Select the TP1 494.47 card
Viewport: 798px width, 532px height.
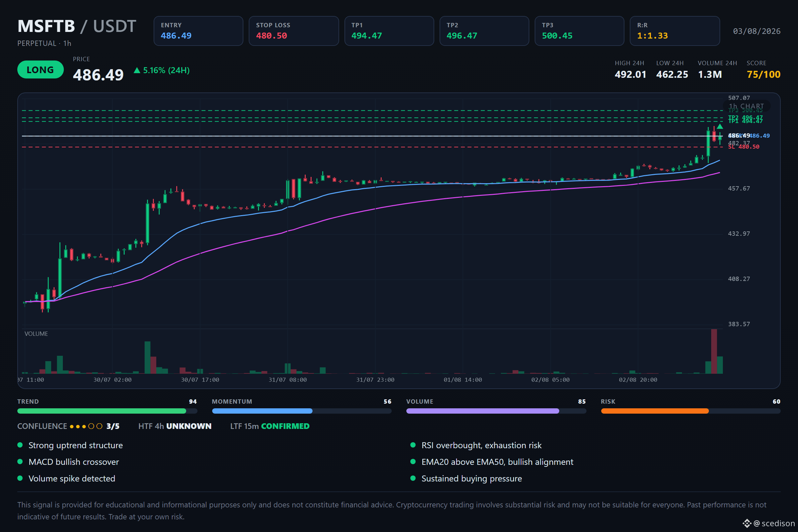tap(389, 31)
